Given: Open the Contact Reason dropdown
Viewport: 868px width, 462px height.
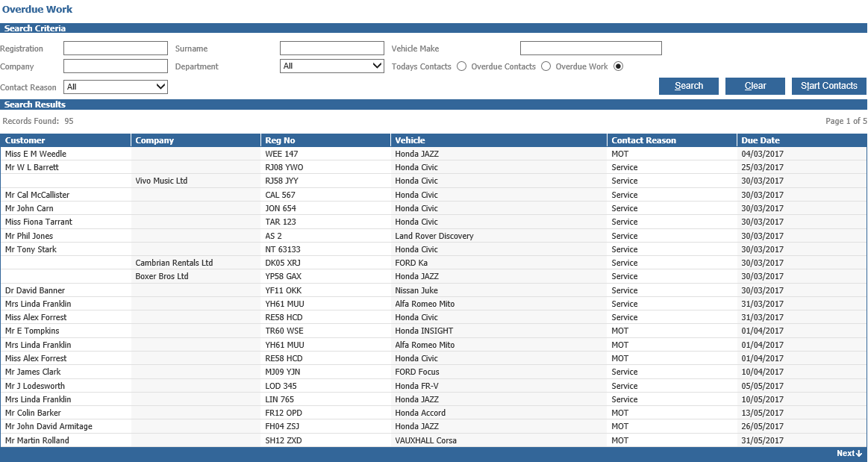Looking at the screenshot, I should [115, 87].
